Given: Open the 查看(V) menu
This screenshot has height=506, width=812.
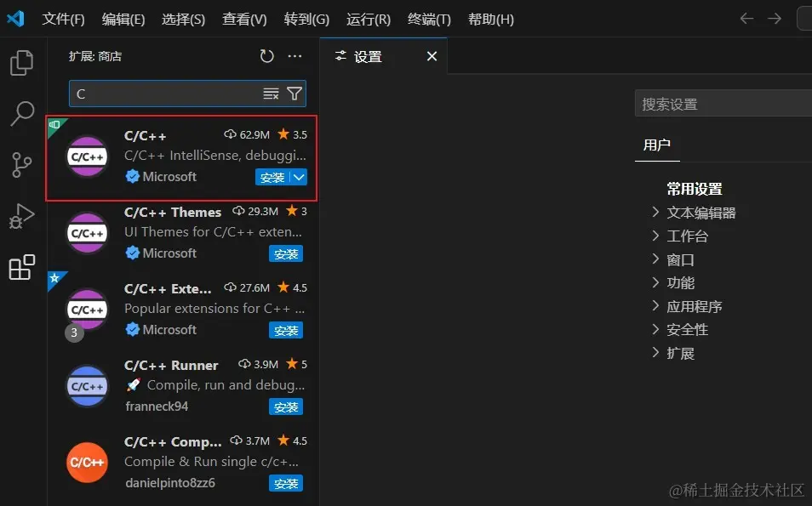Looking at the screenshot, I should (x=244, y=20).
